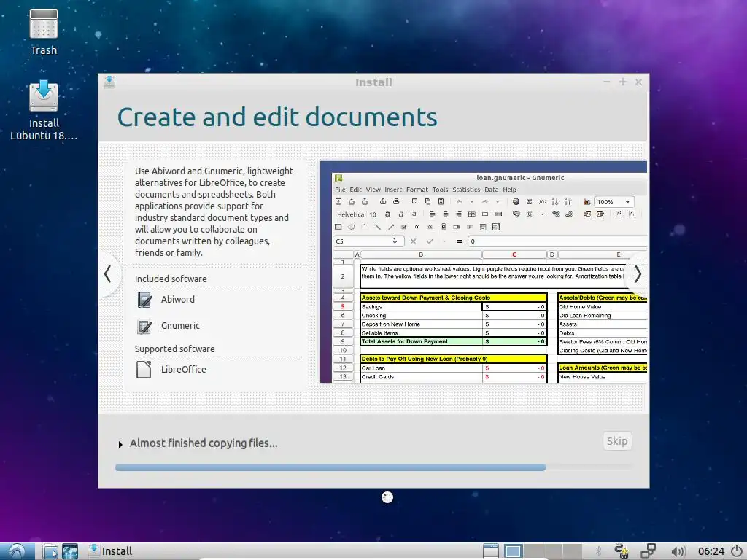The width and height of the screenshot is (747, 560).
Task: Click the volume speaker tray icon
Action: [678, 551]
